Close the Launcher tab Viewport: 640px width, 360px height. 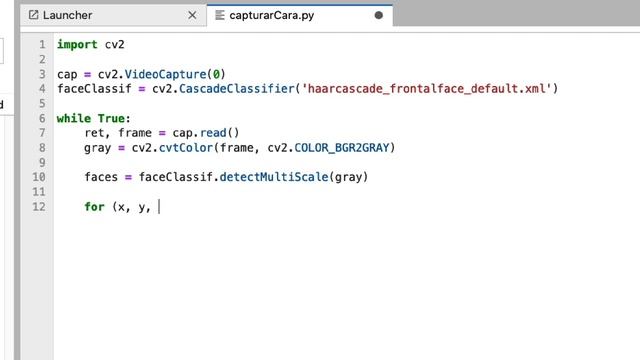pyautogui.click(x=192, y=16)
